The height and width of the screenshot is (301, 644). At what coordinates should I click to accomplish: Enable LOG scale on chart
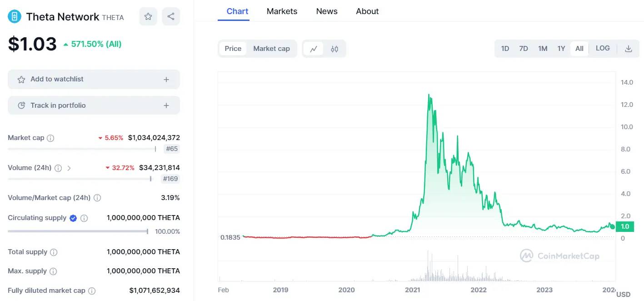pyautogui.click(x=603, y=48)
